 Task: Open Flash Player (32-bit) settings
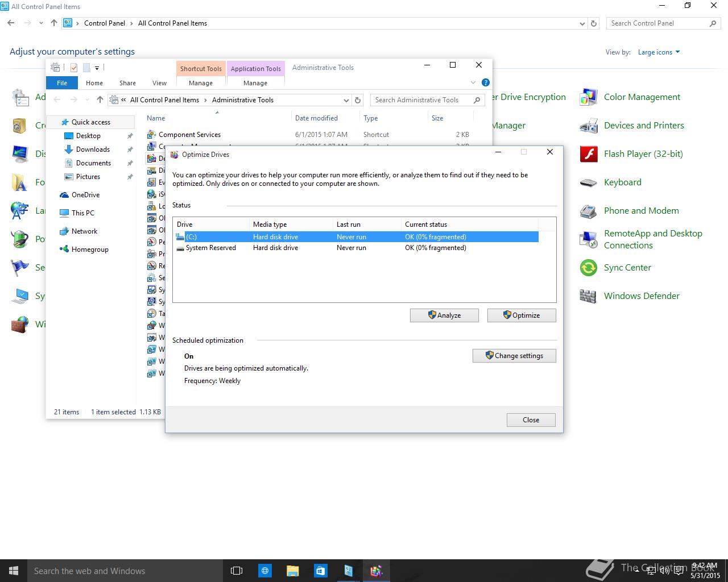coord(631,154)
